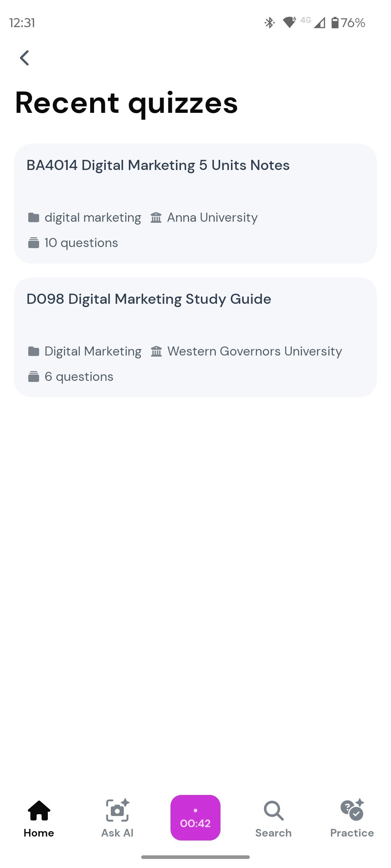Tap the institution icon beside Anna University
This screenshot has width=391, height=868.
tap(156, 218)
